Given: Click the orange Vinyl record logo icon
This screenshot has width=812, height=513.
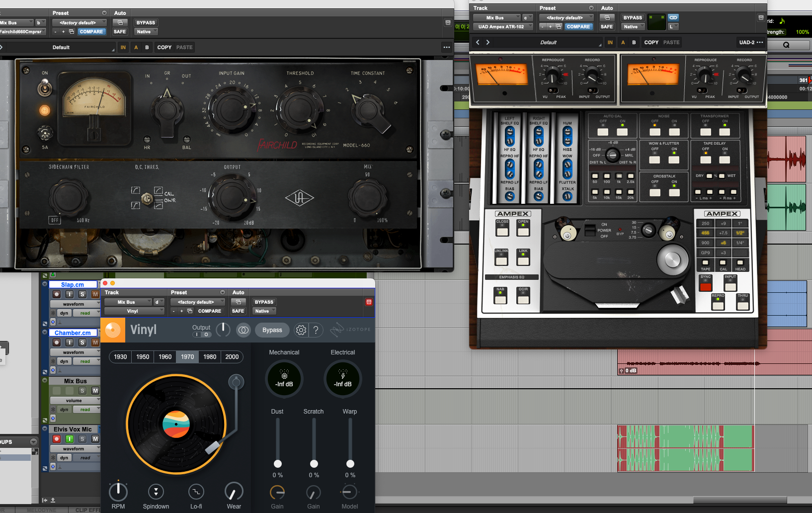Looking at the screenshot, I should (113, 330).
